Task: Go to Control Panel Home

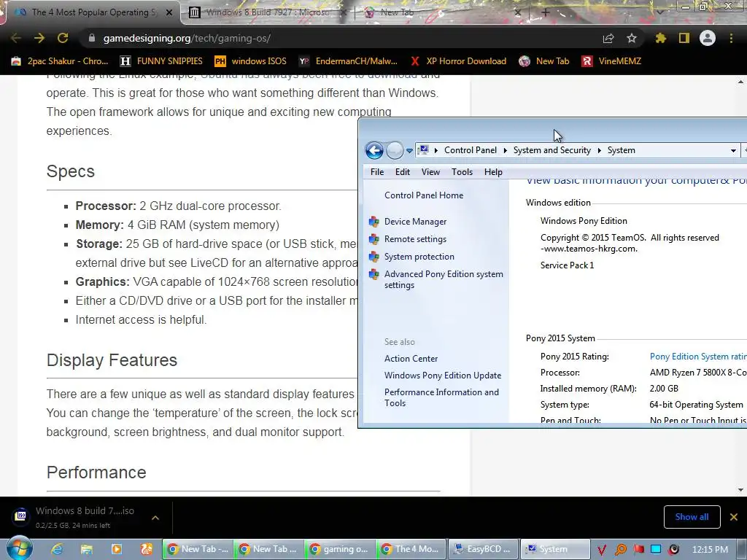Action: tap(424, 195)
